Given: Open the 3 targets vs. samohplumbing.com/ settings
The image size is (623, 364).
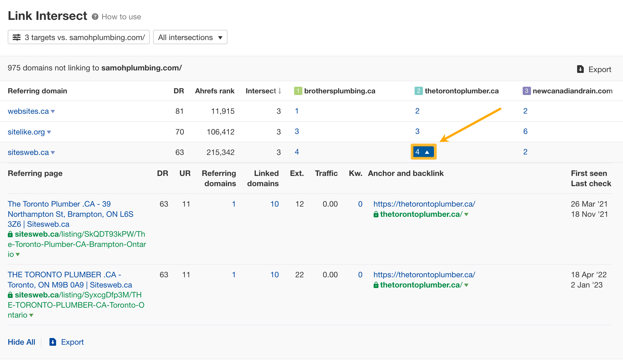Looking at the screenshot, I should pos(79,37).
